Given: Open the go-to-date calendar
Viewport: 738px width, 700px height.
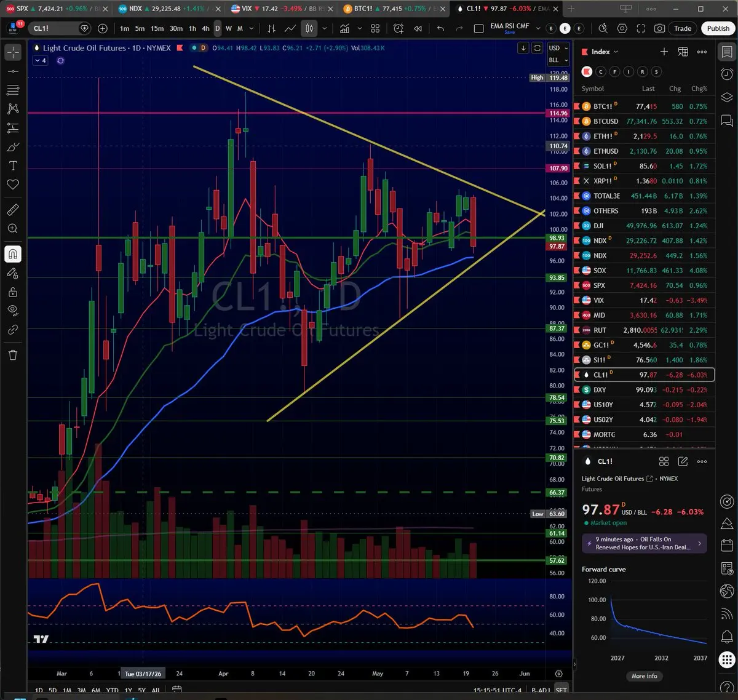Looking at the screenshot, I should [177, 690].
